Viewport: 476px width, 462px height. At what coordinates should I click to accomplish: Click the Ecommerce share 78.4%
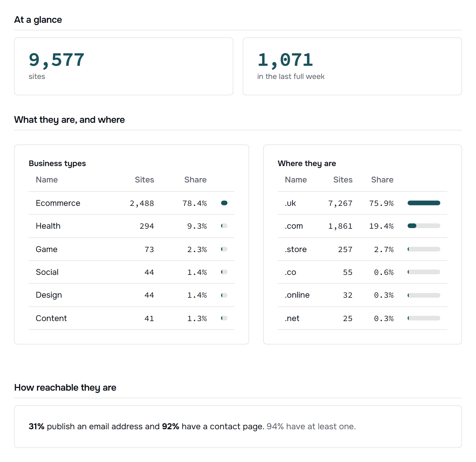(x=195, y=203)
